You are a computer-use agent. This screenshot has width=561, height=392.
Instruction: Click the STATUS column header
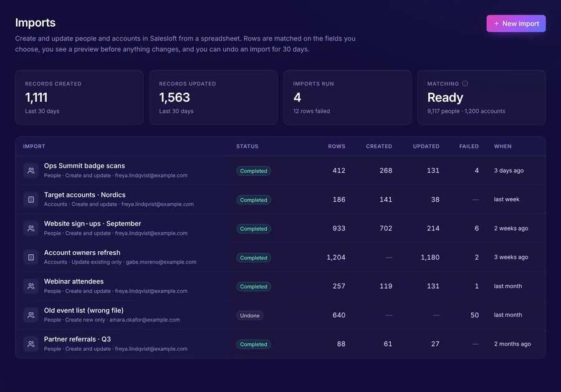[x=247, y=146]
